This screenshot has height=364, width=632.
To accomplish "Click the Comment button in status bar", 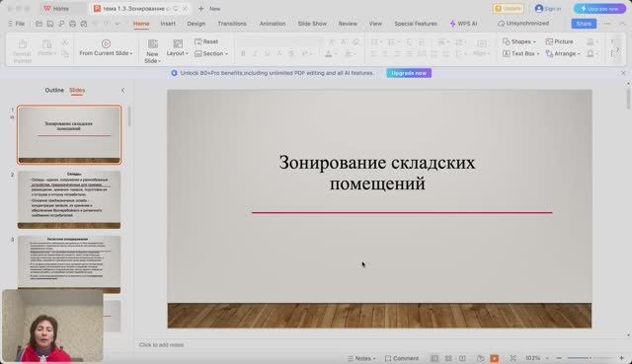I will point(402,358).
